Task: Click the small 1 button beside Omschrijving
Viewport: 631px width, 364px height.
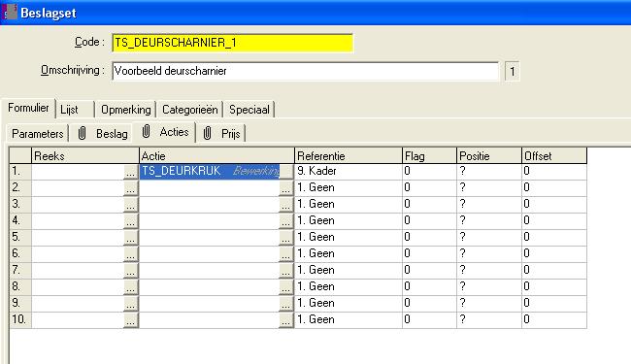Action: point(513,72)
